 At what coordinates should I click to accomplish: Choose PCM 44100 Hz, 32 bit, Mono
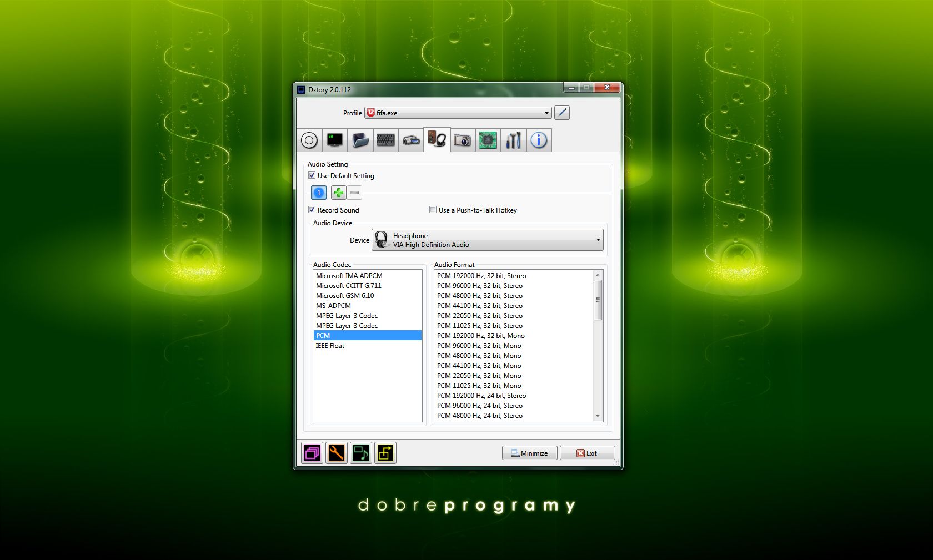[514, 365]
